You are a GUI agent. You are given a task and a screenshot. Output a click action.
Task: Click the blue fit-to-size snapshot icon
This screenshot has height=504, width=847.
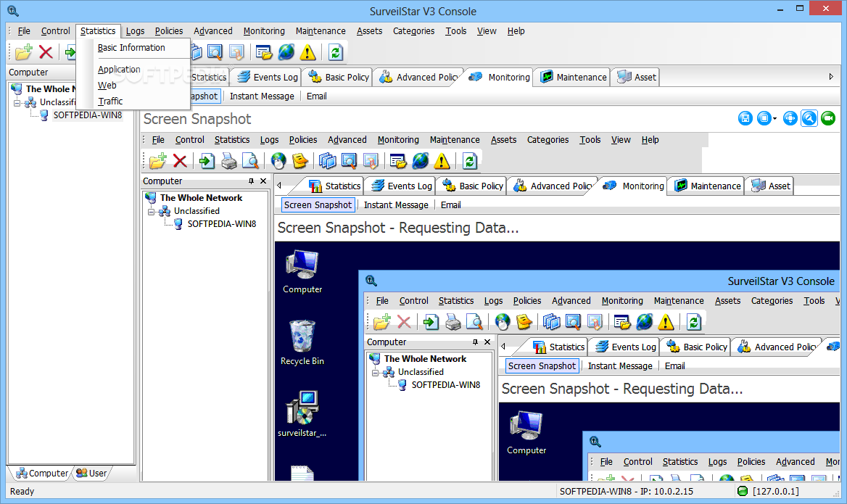[764, 118]
